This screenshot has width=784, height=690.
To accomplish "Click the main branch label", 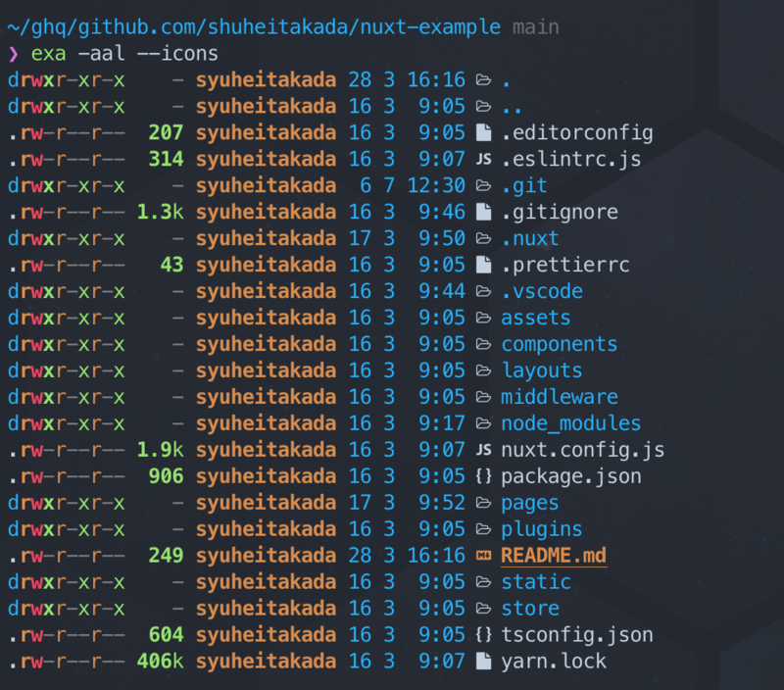I will click(535, 27).
